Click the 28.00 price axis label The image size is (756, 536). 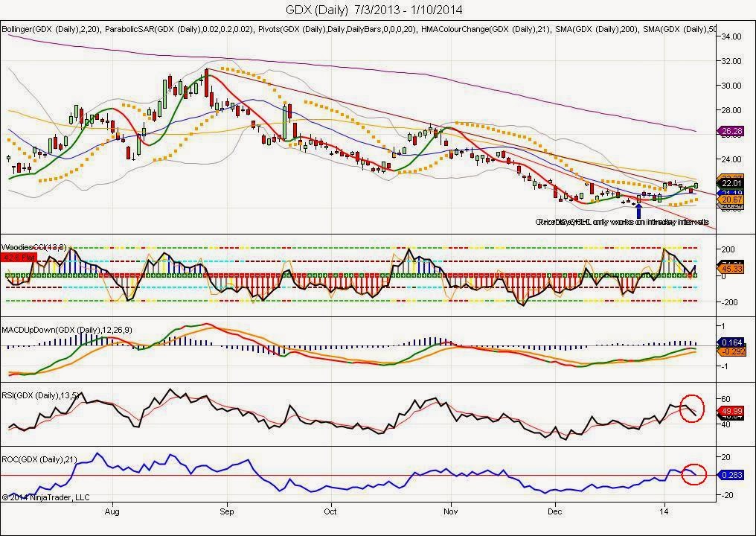click(x=731, y=110)
